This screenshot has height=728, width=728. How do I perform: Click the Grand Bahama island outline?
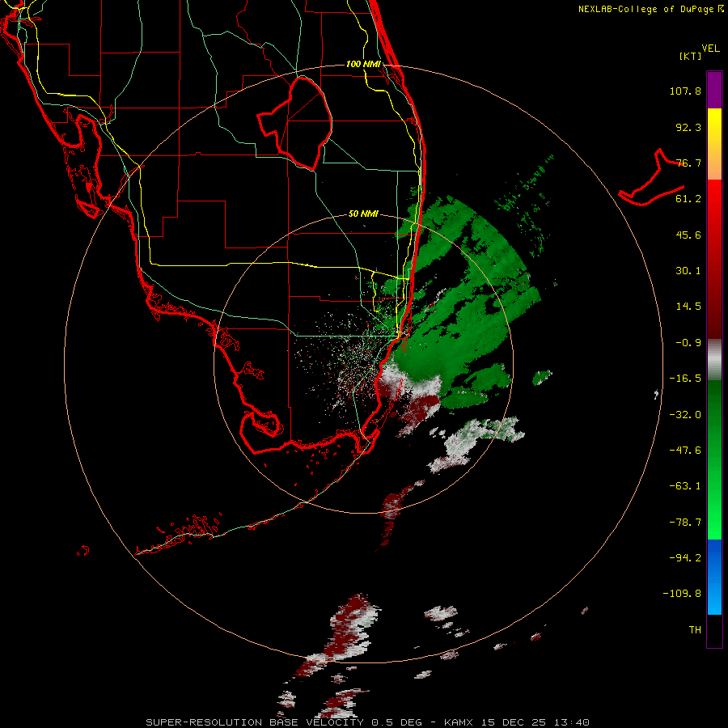[651, 177]
